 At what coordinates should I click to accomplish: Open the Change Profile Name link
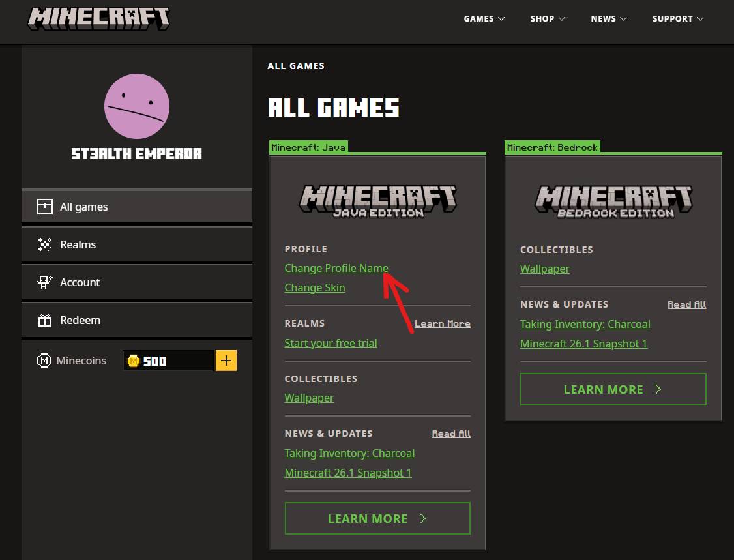point(336,268)
